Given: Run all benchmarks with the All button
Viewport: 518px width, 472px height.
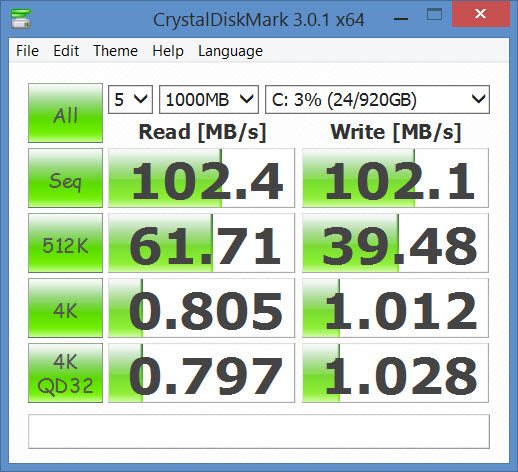Looking at the screenshot, I should point(65,113).
